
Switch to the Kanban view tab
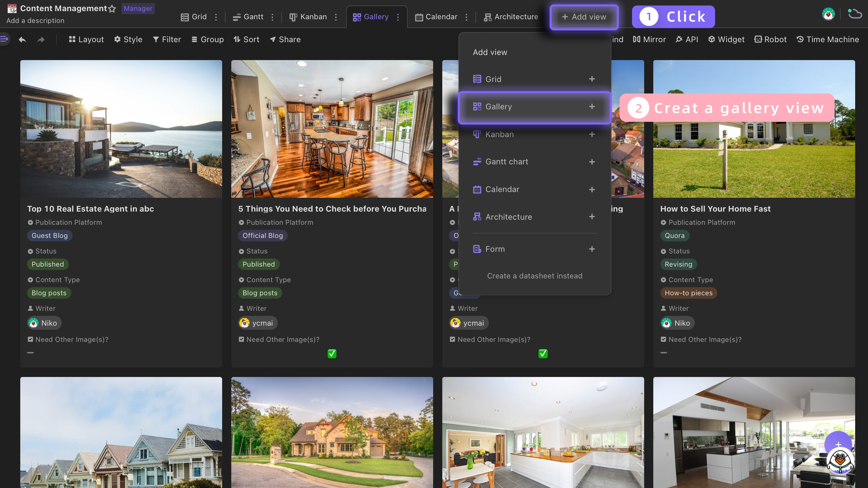(308, 17)
